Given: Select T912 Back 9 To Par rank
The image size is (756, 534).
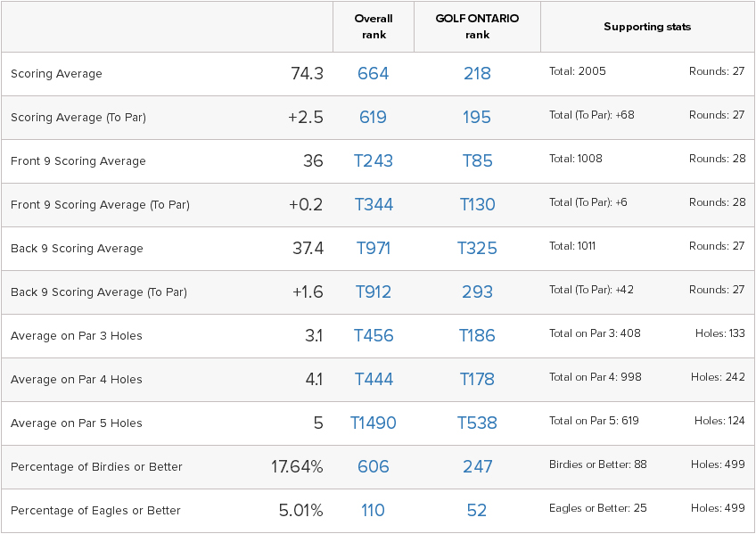Looking at the screenshot, I should pos(374,292).
